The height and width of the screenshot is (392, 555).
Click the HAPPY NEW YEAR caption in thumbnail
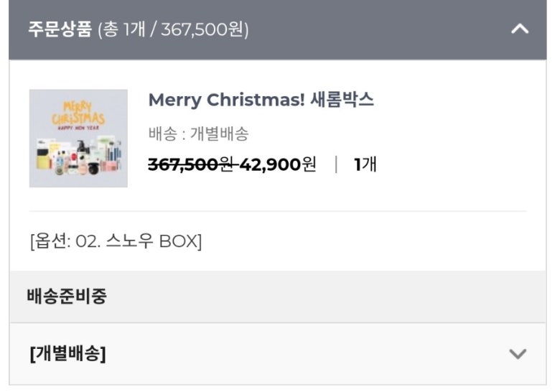[x=78, y=129]
